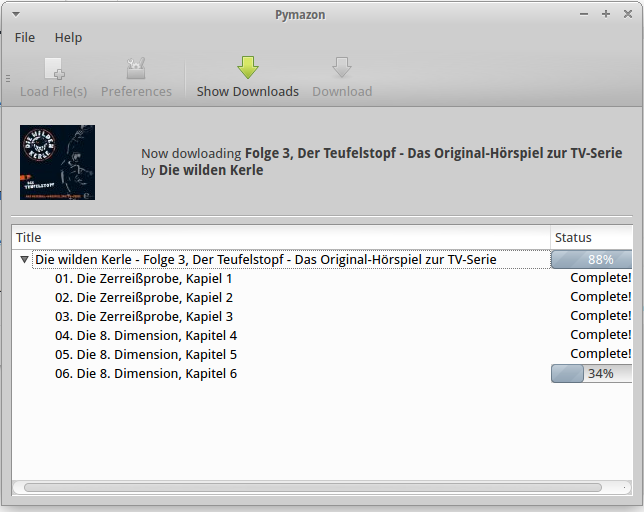The image size is (644, 512).
Task: Click the Load File(s) toolbar icon
Action: [54, 70]
